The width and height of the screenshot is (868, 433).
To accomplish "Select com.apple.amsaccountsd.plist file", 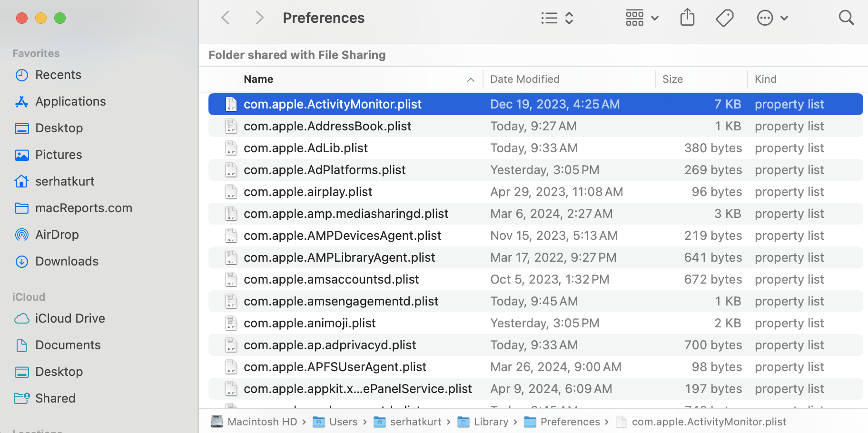I will pos(535,279).
